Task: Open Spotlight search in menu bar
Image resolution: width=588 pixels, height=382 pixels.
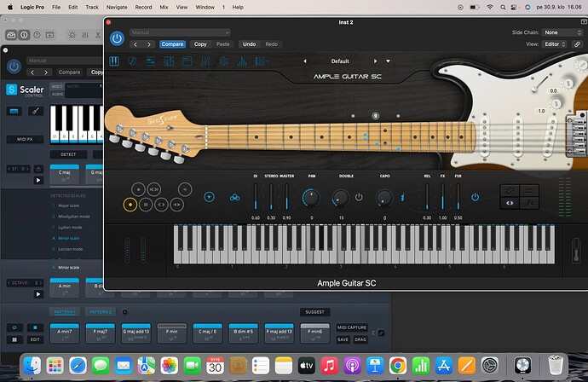Action: click(x=503, y=7)
